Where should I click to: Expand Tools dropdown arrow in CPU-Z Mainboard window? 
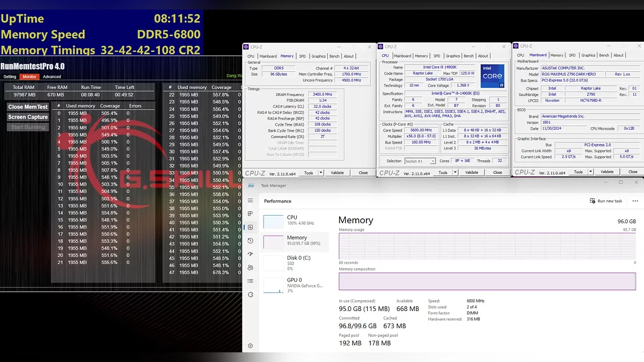(590, 172)
